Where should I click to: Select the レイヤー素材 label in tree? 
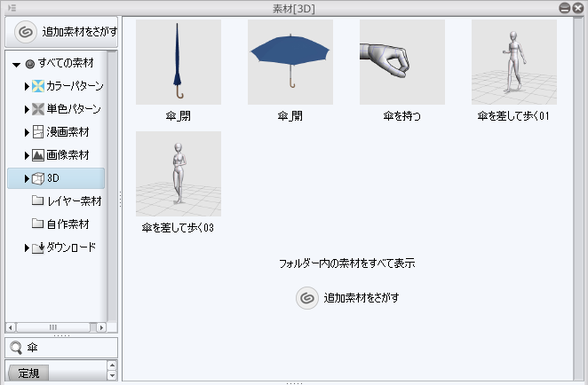(x=75, y=201)
